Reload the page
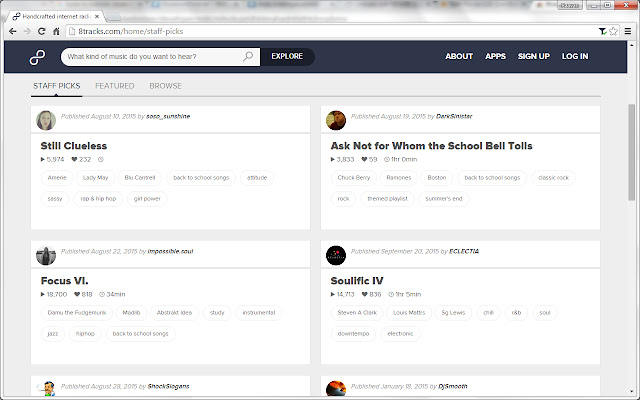 (x=41, y=31)
